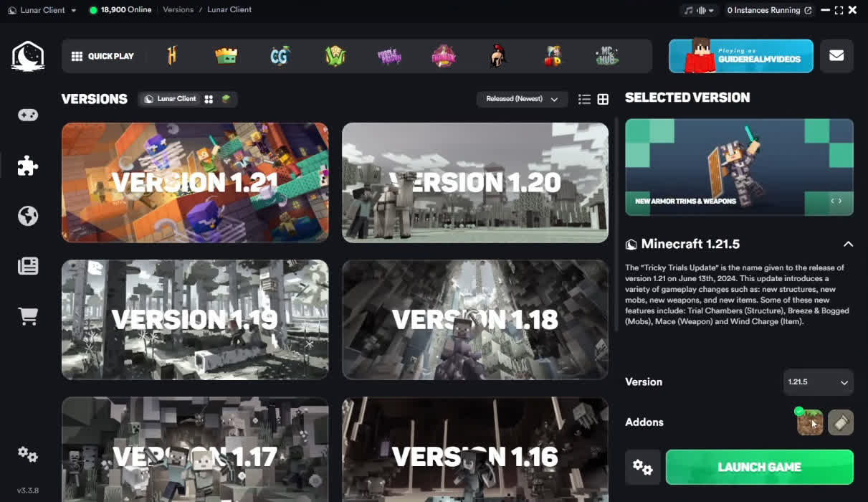868x502 pixels.
Task: Click the v3.3.8 version label
Action: [x=28, y=491]
